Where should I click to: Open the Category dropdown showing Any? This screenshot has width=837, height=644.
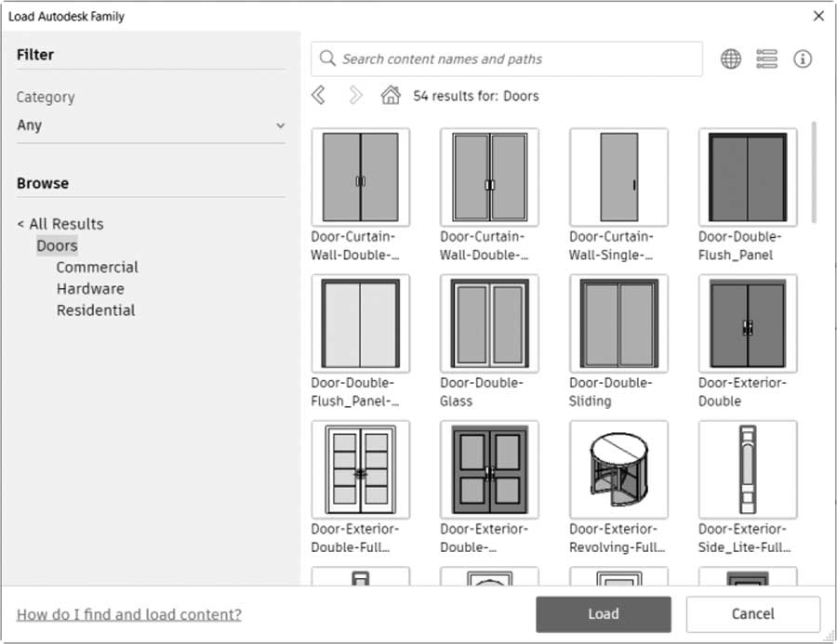click(151, 125)
